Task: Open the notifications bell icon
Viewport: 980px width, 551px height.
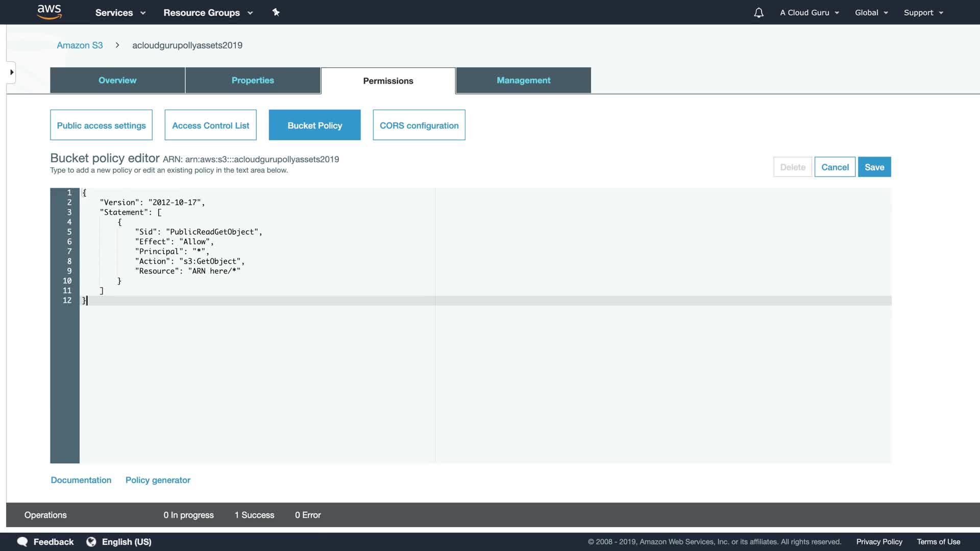Action: [758, 13]
